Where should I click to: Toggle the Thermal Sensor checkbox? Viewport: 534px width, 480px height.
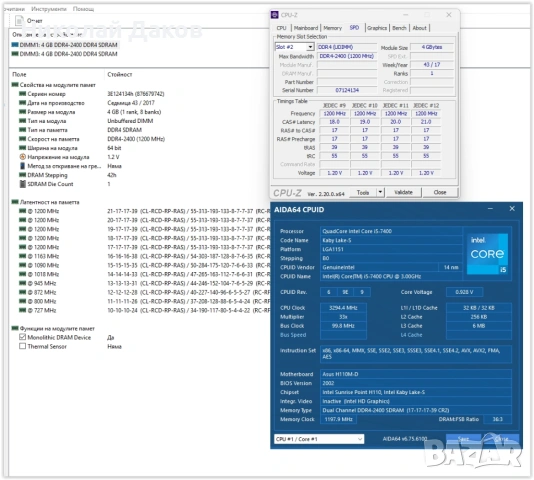coord(22,346)
